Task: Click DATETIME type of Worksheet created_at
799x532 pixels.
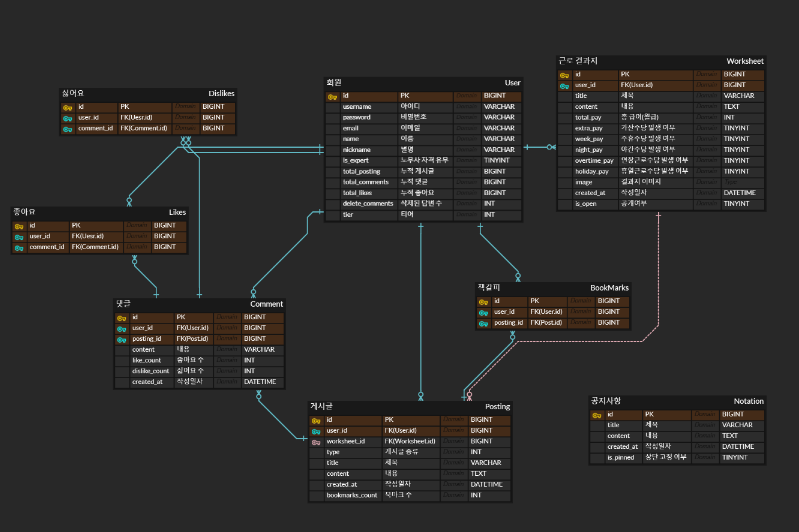Action: pyautogui.click(x=740, y=193)
